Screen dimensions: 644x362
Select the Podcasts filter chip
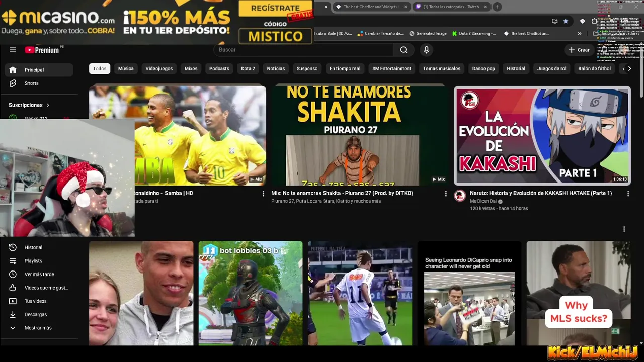(219, 68)
